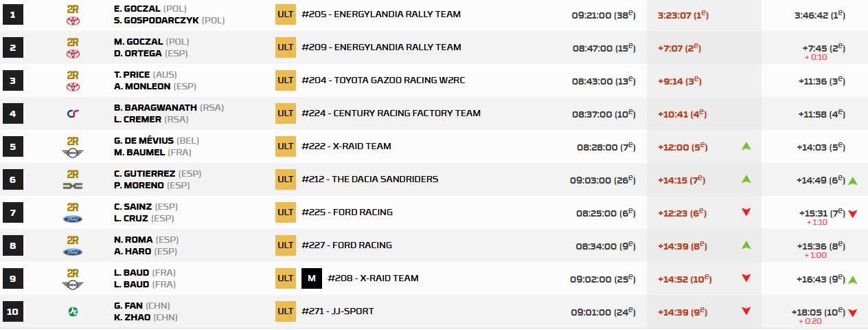Click the black M badge for #208
The height and width of the screenshot is (330, 868).
coord(312,278)
